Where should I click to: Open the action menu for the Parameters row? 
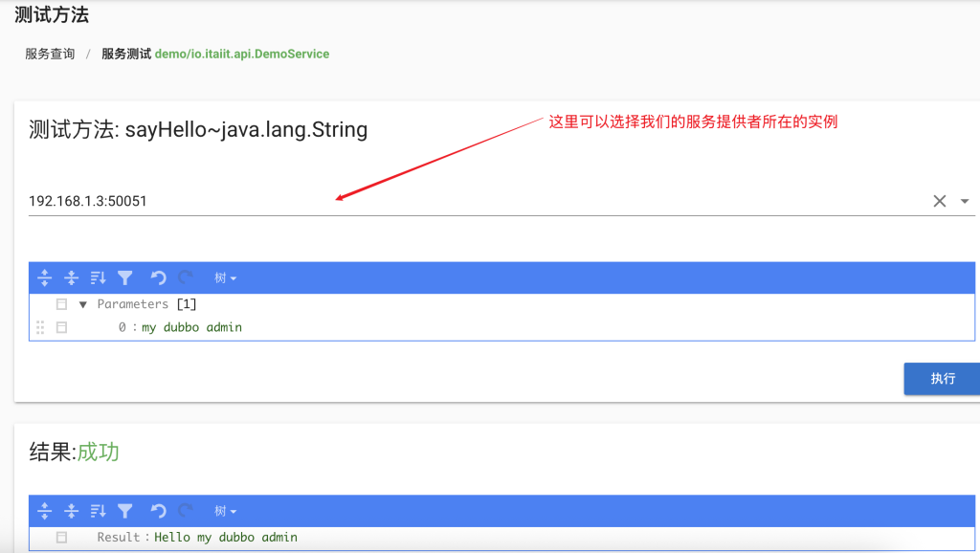coord(61,304)
